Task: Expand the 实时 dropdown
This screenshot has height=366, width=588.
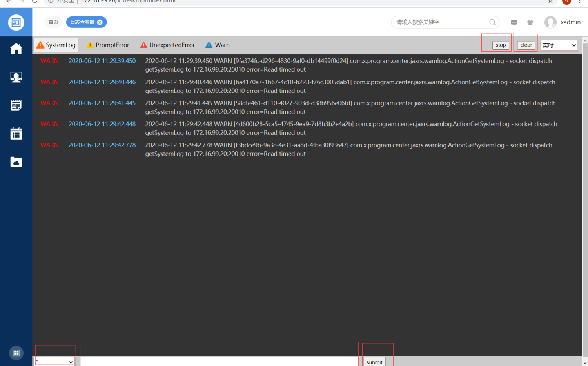Action: tap(559, 45)
